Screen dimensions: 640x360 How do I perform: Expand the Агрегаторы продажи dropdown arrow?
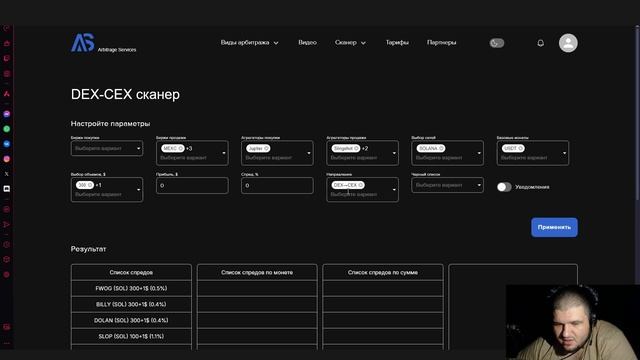394,153
